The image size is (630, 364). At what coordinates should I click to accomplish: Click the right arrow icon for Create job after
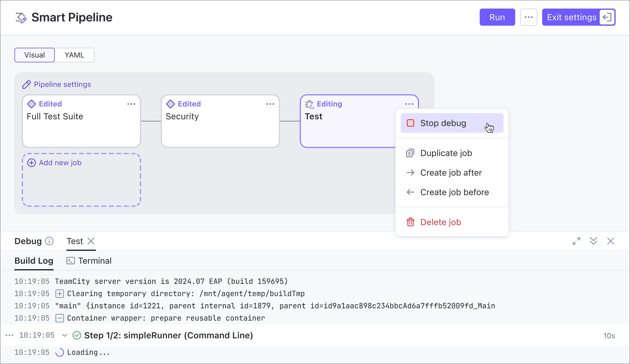(411, 173)
